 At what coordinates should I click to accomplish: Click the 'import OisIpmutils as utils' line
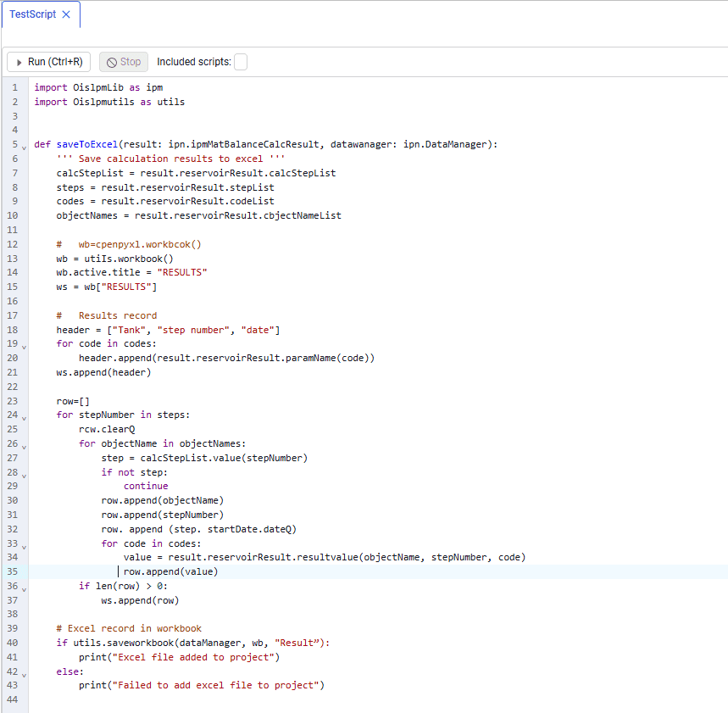point(109,102)
